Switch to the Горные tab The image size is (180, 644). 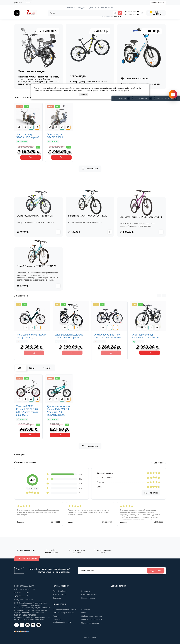[32, 368]
